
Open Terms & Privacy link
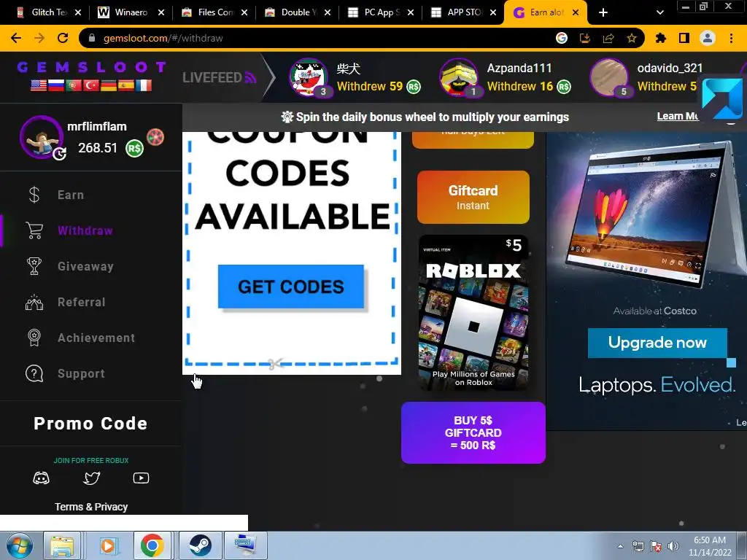tap(91, 507)
